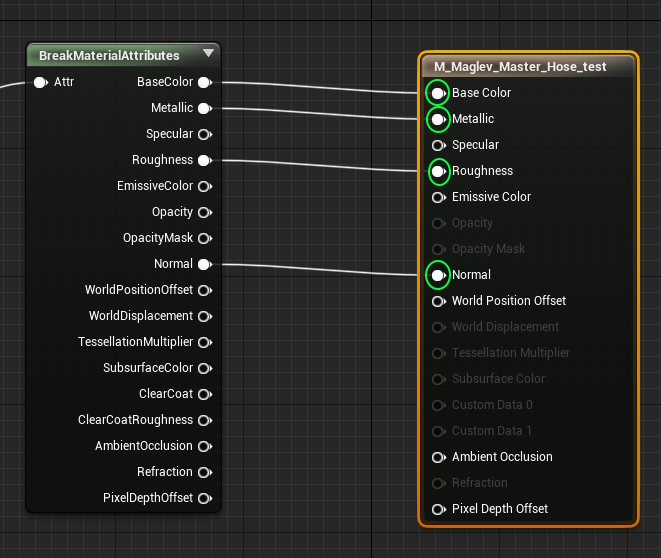Screen dimensions: 661x558
Task: Select the BreakMaterialAttributes node title bar
Action: (x=110, y=55)
